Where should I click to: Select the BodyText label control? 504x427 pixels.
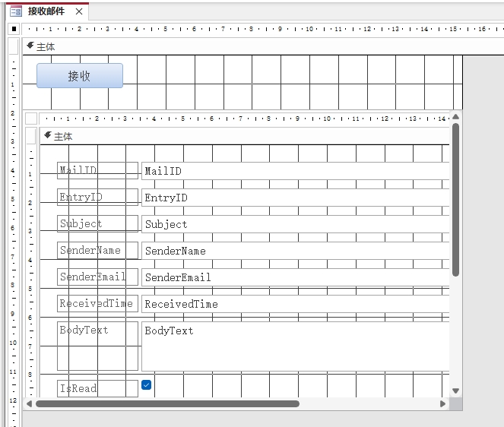pyautogui.click(x=98, y=346)
